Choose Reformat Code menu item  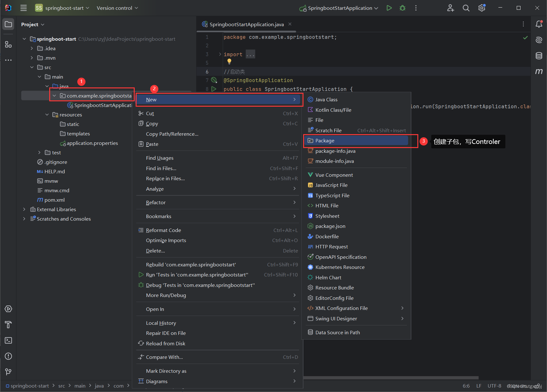[x=218, y=230]
